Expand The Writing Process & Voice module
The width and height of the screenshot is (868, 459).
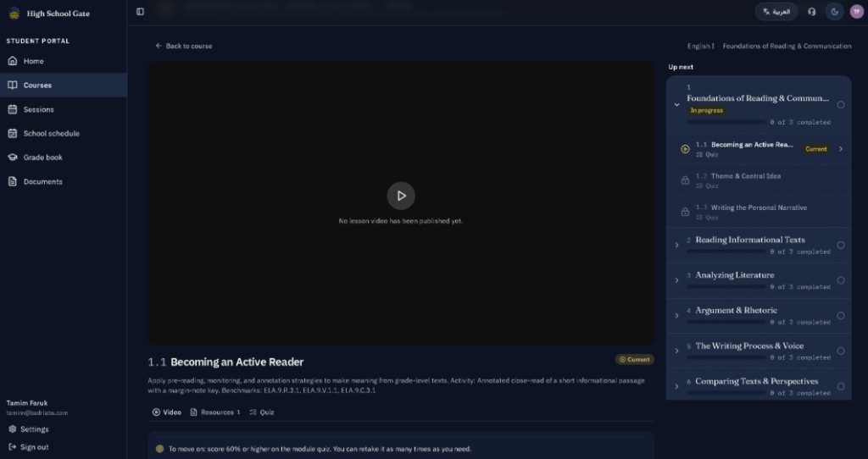pos(676,351)
